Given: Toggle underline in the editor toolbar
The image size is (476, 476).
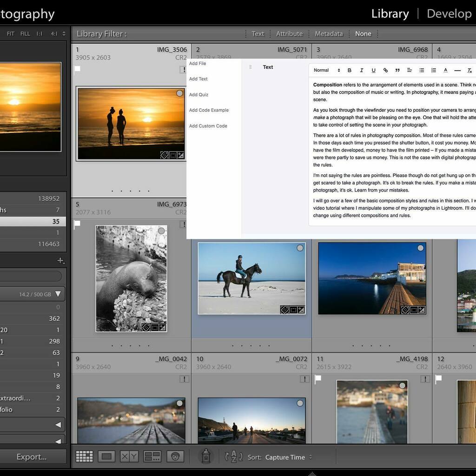Looking at the screenshot, I should click(374, 70).
